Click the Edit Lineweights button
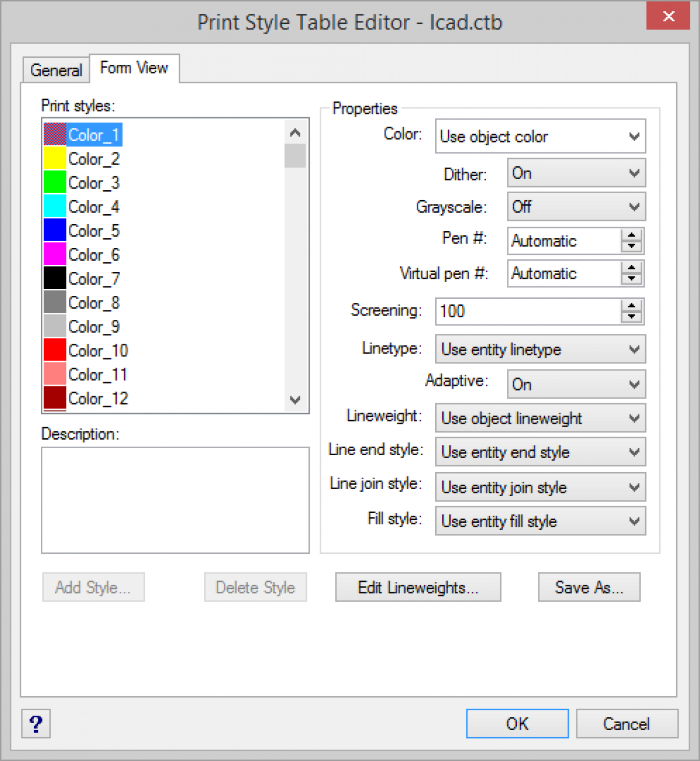The width and height of the screenshot is (700, 761). coord(418,587)
